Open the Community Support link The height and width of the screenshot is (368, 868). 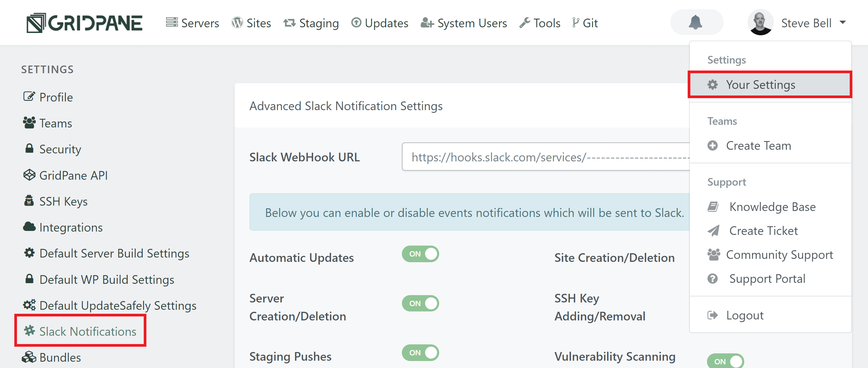click(x=779, y=255)
